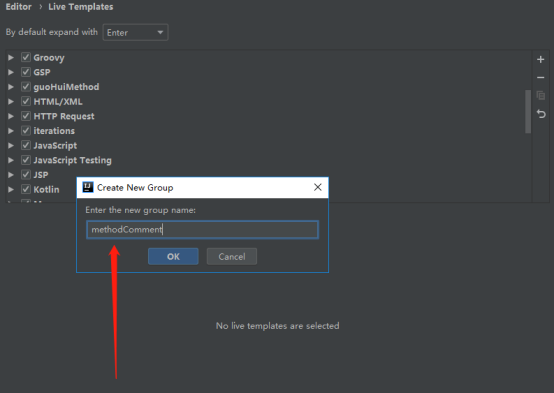554x393 pixels.
Task: Select the HTML/XML group label
Action: [x=58, y=102]
